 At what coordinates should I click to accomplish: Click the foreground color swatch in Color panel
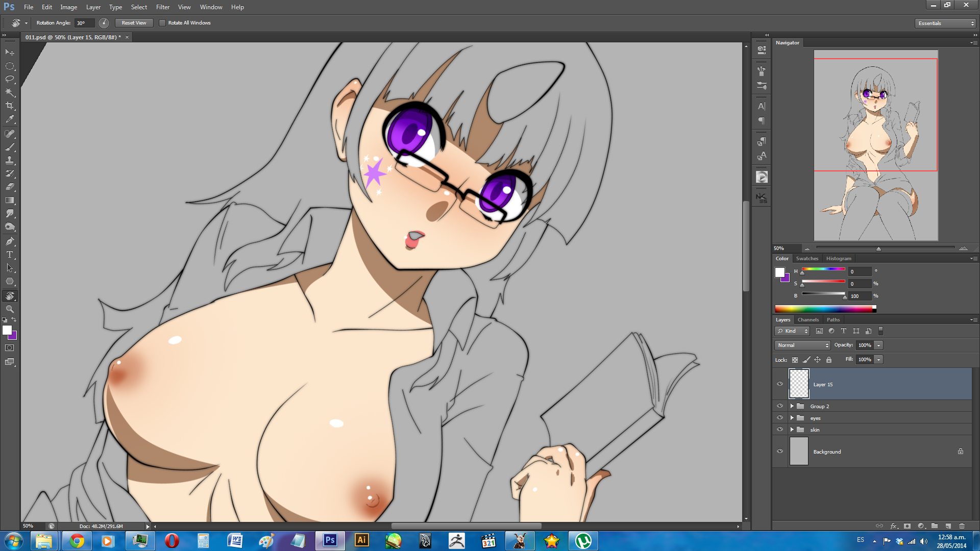point(779,272)
